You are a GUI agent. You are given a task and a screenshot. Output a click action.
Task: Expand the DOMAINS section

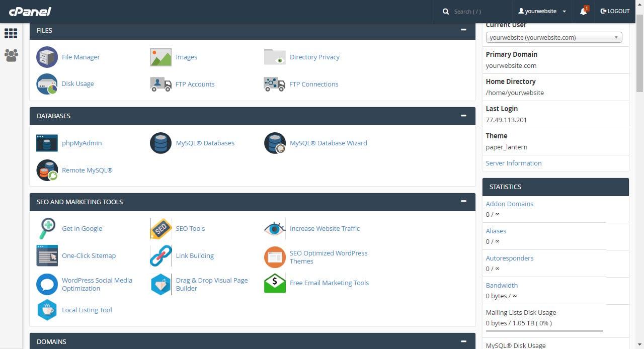coord(463,341)
